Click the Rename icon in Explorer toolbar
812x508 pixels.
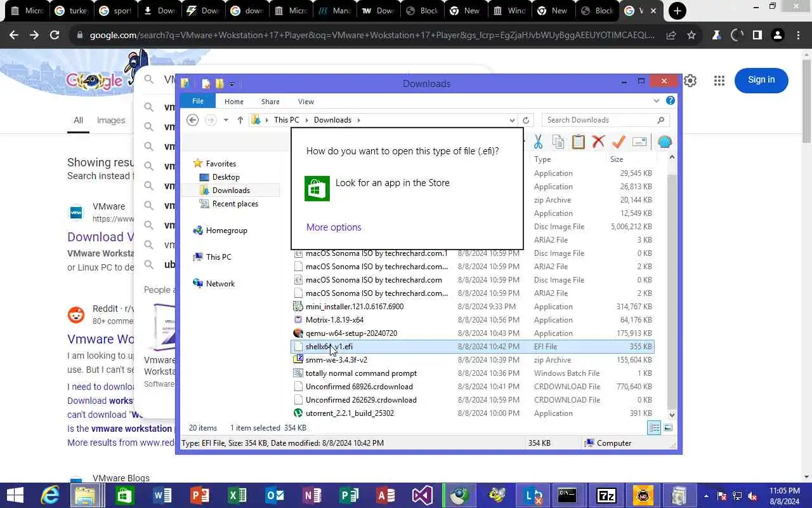[639, 142]
